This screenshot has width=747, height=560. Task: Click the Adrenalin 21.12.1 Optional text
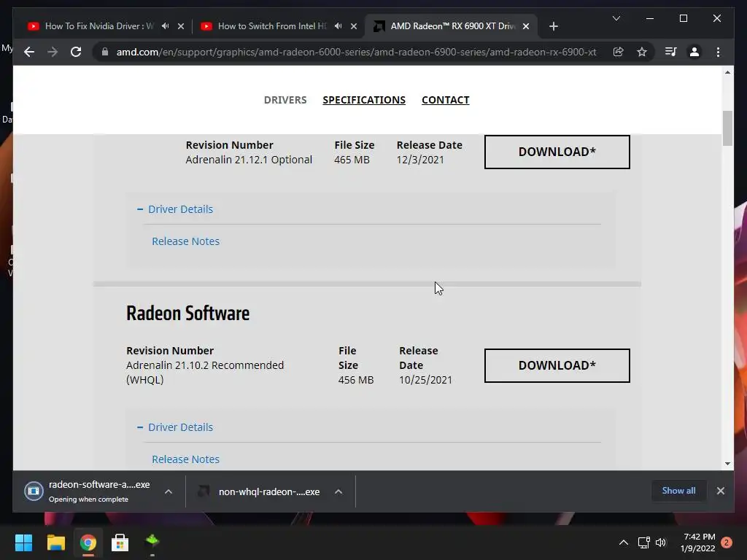point(249,160)
